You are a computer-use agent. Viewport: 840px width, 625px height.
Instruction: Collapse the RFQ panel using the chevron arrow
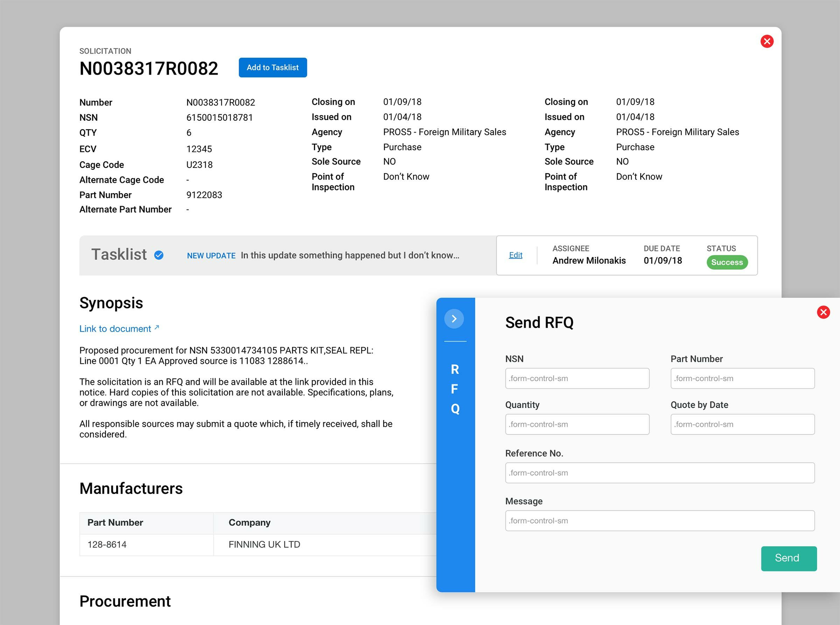tap(454, 319)
